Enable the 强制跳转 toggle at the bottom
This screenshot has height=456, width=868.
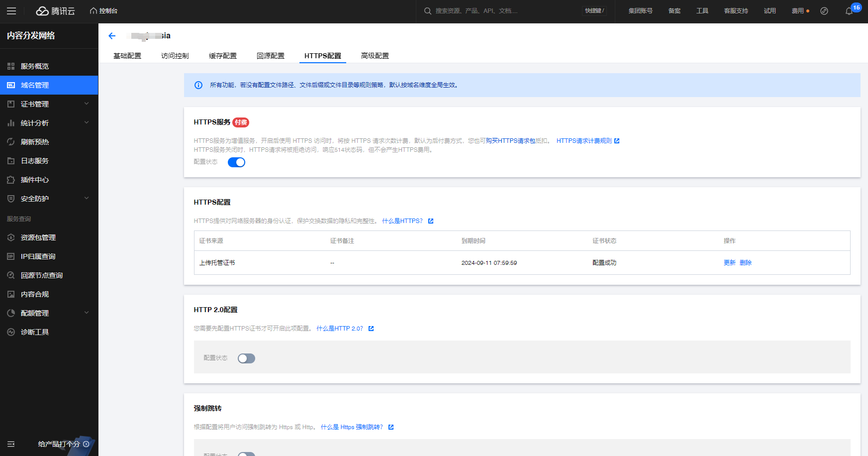coord(246,454)
